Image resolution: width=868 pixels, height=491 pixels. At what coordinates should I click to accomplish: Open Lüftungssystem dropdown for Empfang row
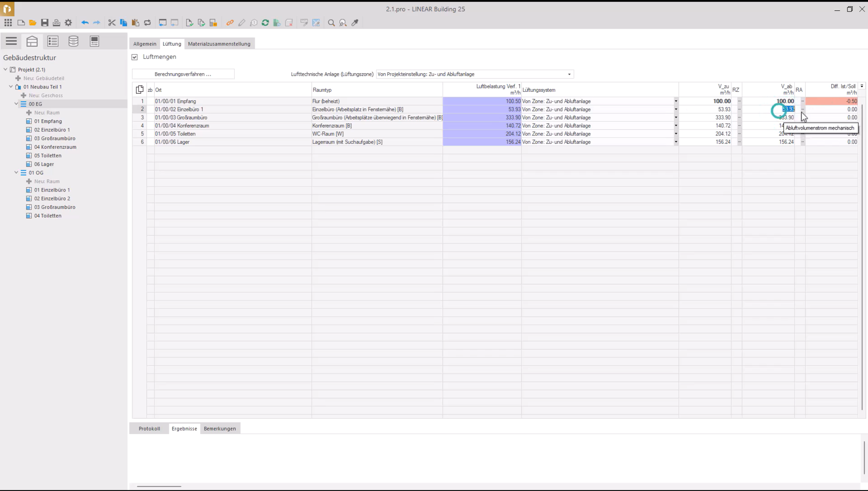pos(676,101)
